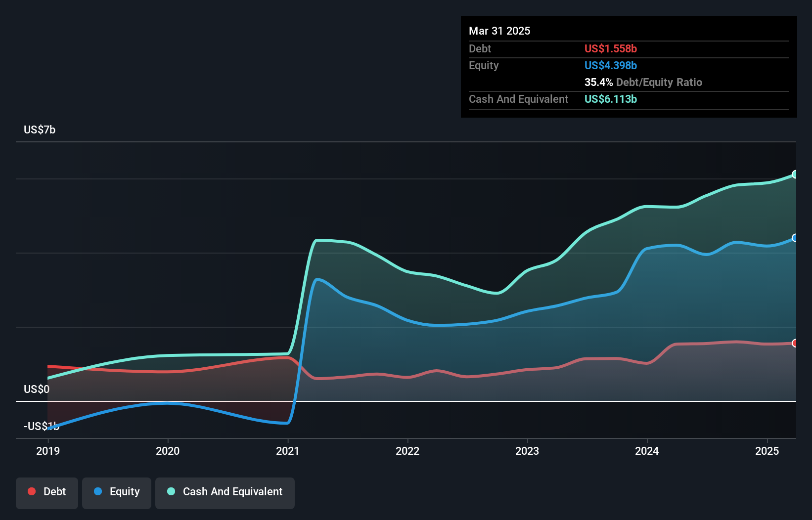Click the red Debt endpoint marker
Image resolution: width=812 pixels, height=520 pixels.
795,343
